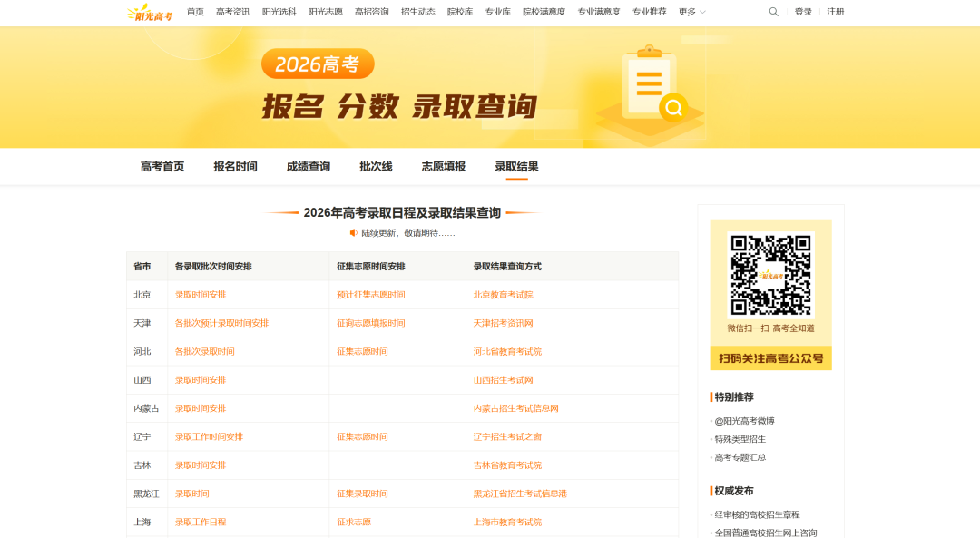Open 高考专题汇总 link

(740, 457)
